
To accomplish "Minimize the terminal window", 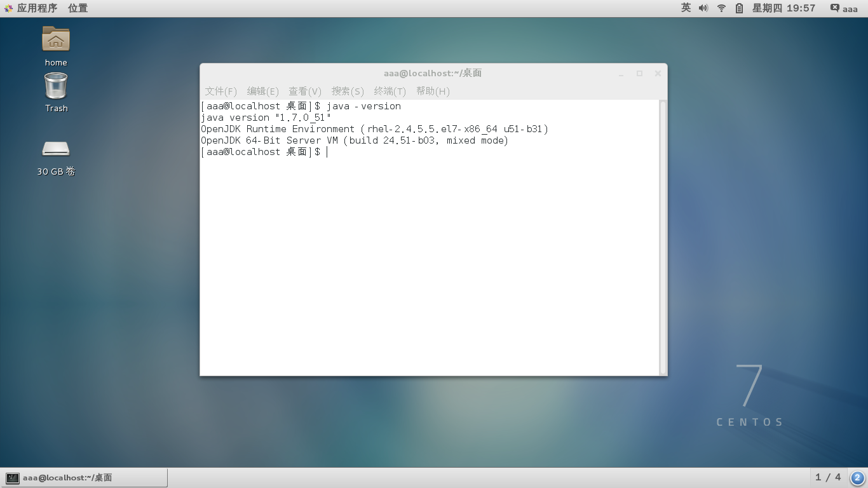I will 621,74.
